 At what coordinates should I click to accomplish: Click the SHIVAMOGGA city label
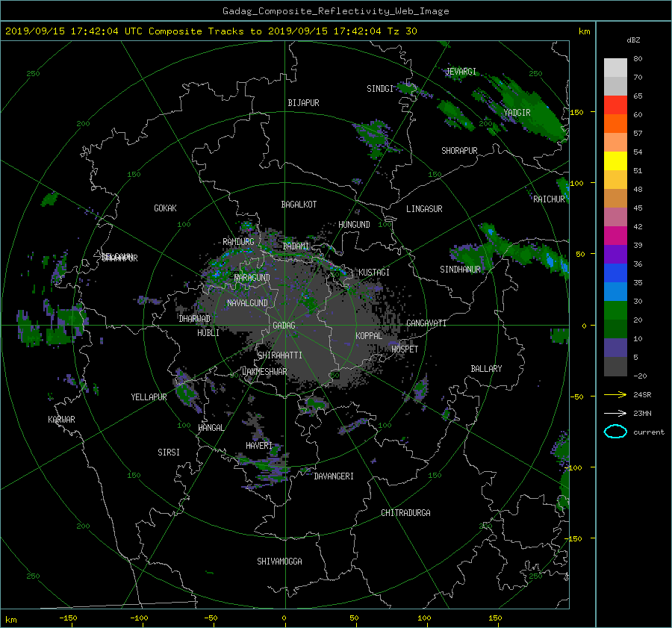(x=279, y=562)
